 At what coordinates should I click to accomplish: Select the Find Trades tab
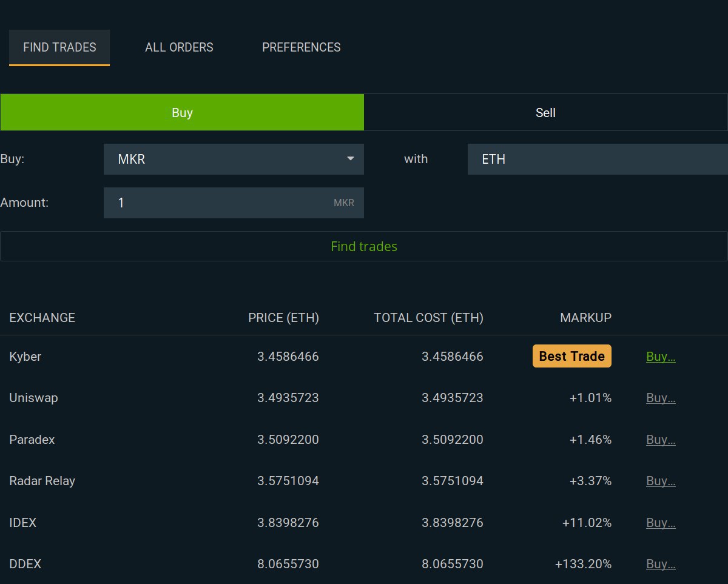(59, 47)
